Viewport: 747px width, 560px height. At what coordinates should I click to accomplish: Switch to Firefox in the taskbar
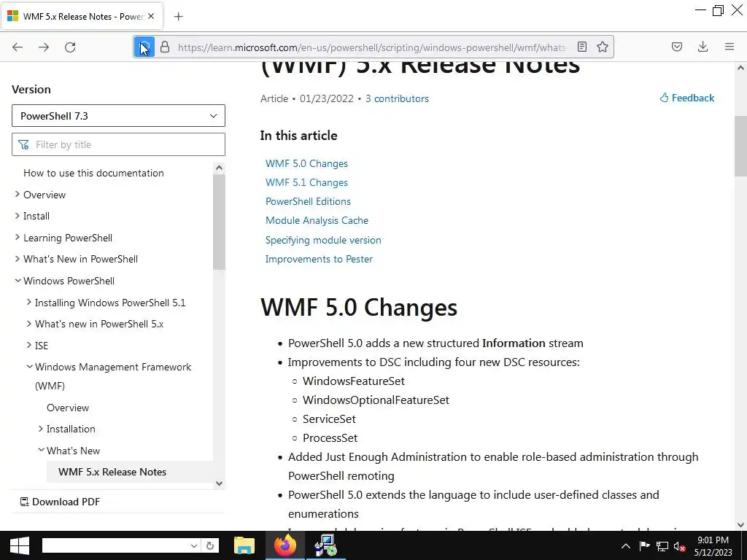click(x=285, y=545)
